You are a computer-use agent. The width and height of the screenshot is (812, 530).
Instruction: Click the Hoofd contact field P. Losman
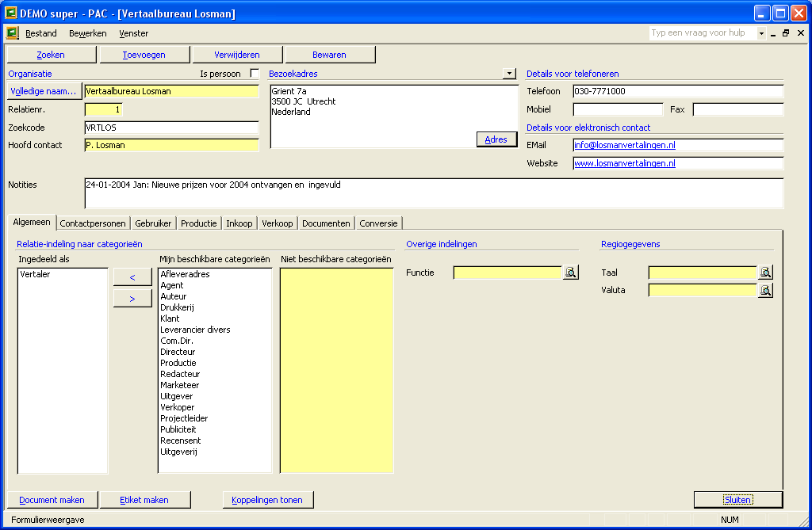(x=171, y=145)
